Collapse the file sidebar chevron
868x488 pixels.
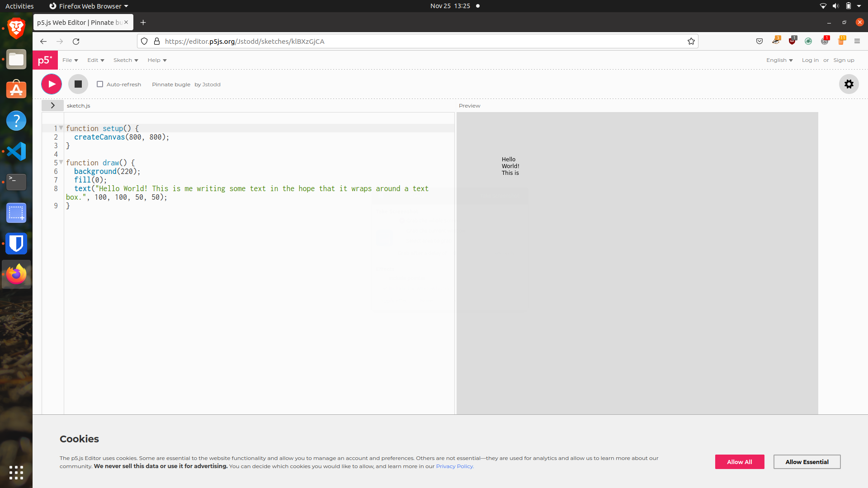[52, 105]
